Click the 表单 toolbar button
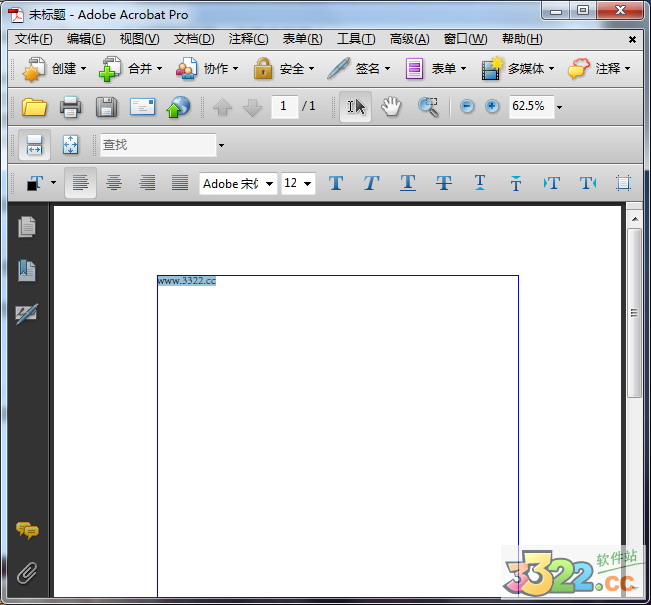This screenshot has height=605, width=651. tap(436, 69)
